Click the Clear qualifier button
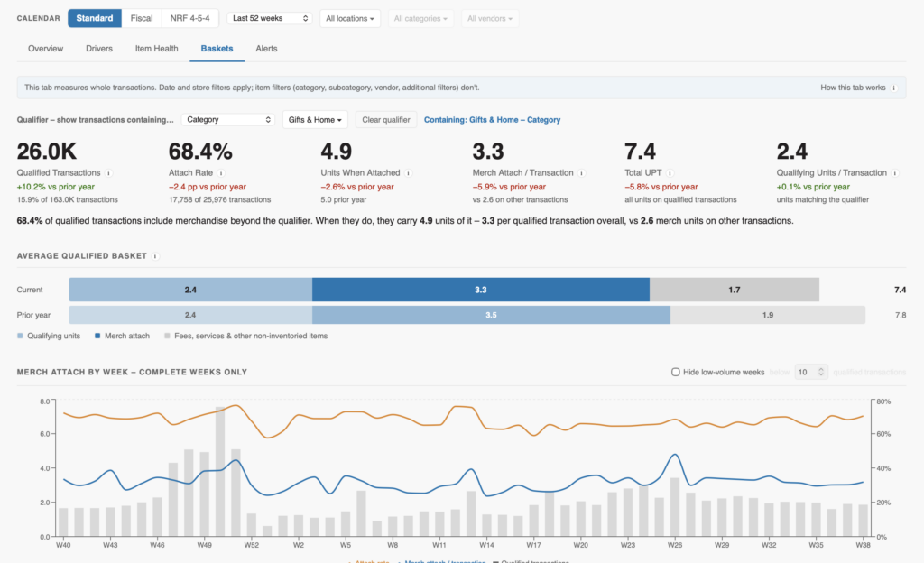The width and height of the screenshot is (924, 563). tap(386, 120)
